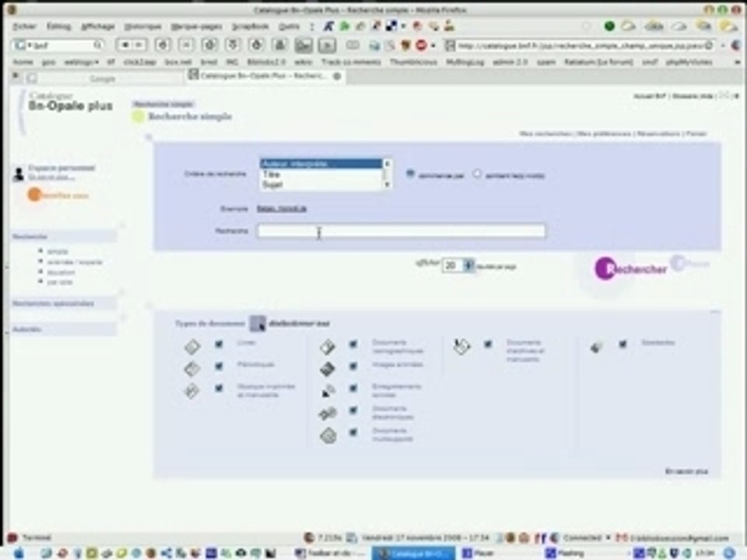
Task: Click the archives et manuscrits type icon
Action: pyautogui.click(x=461, y=346)
